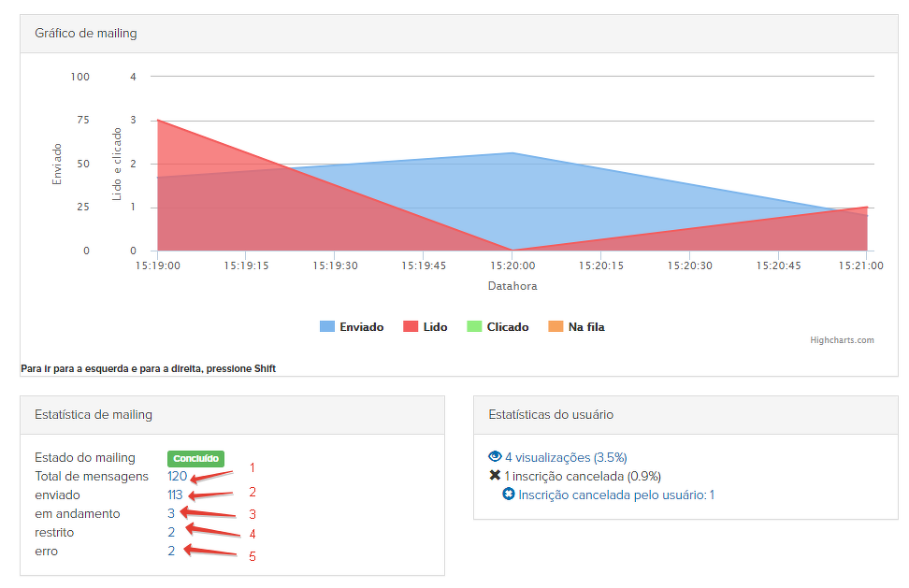909x588 pixels.
Task: Click the circled icon before Inscrição cancelada pelo usuário
Action: click(x=509, y=495)
